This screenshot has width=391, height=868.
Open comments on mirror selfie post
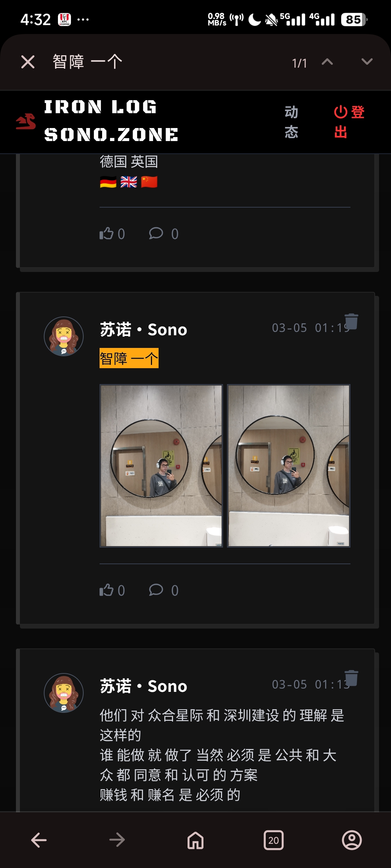pyautogui.click(x=164, y=590)
